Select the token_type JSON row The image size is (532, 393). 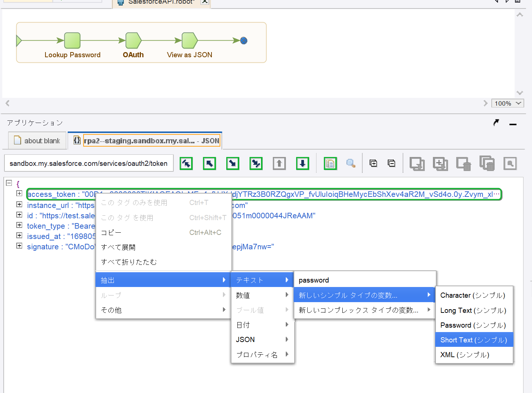pos(61,226)
